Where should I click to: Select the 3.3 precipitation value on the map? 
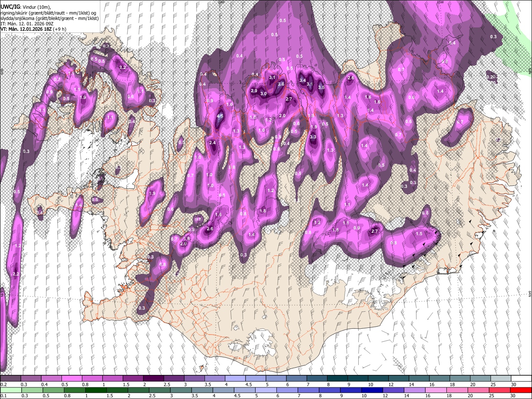(313, 137)
